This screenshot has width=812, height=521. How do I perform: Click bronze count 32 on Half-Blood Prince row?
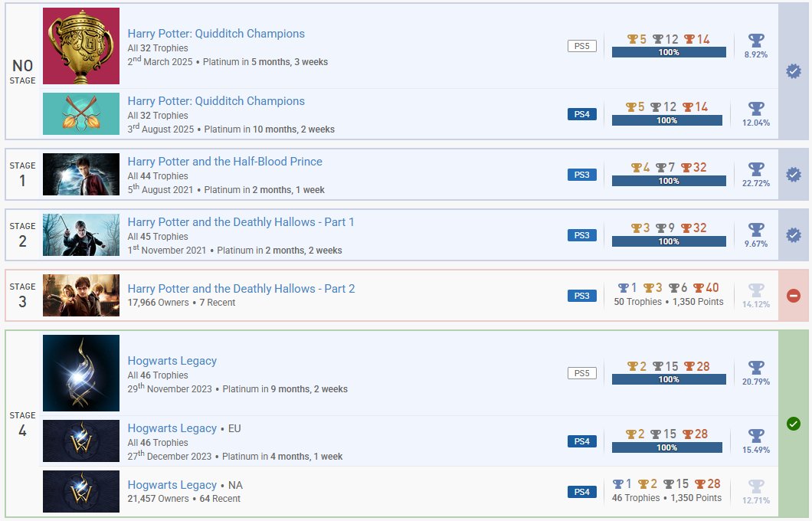(x=694, y=168)
